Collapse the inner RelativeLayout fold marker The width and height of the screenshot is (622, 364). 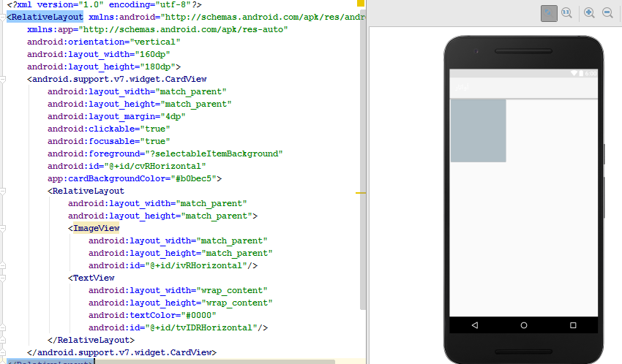pyautogui.click(x=2, y=191)
